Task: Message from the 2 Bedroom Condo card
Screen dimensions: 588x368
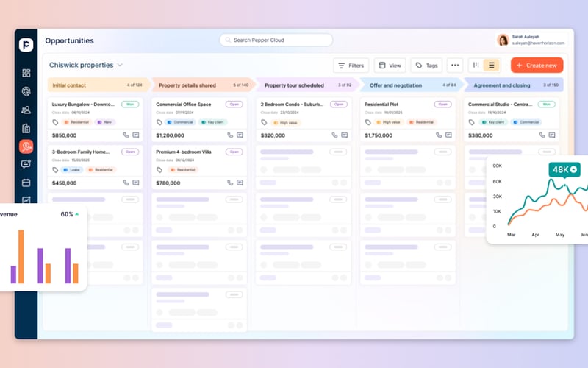Action: pyautogui.click(x=344, y=135)
